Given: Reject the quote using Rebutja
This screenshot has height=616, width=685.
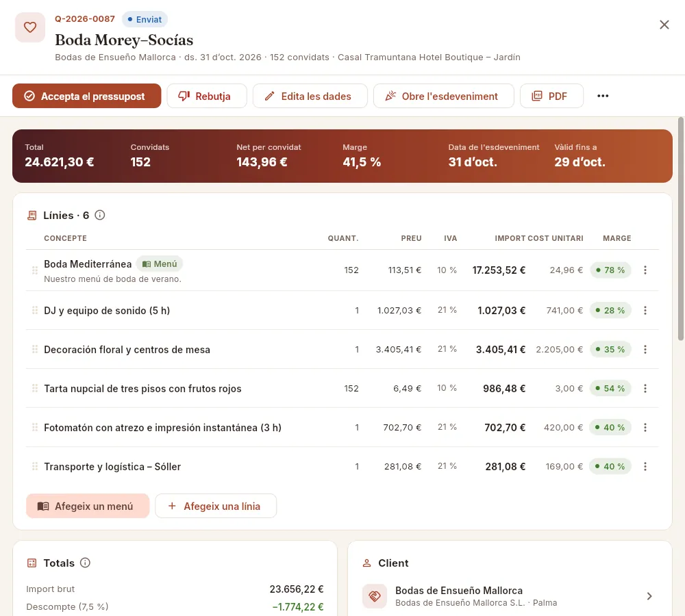Looking at the screenshot, I should (207, 96).
